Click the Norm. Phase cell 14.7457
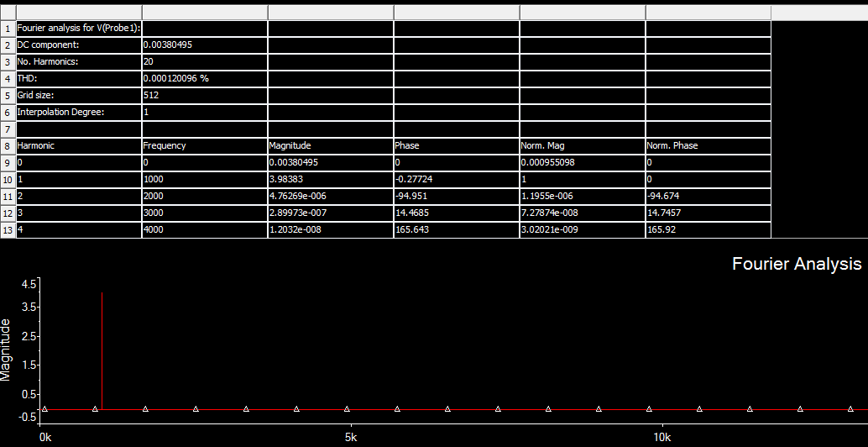Viewport: 868px width, 447px height. tap(708, 213)
